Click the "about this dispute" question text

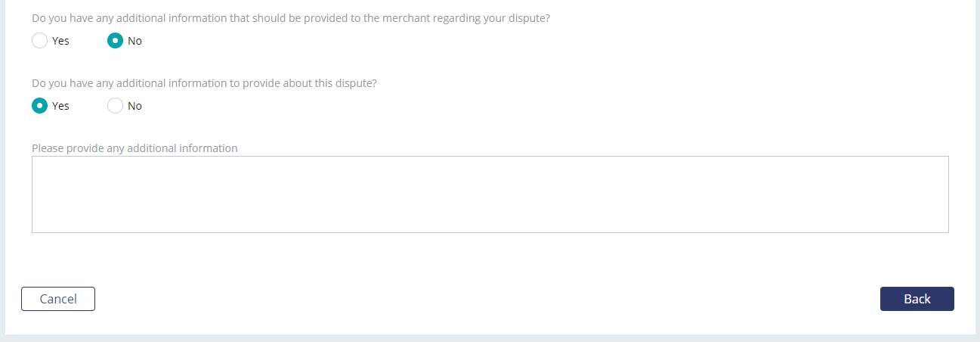click(204, 83)
